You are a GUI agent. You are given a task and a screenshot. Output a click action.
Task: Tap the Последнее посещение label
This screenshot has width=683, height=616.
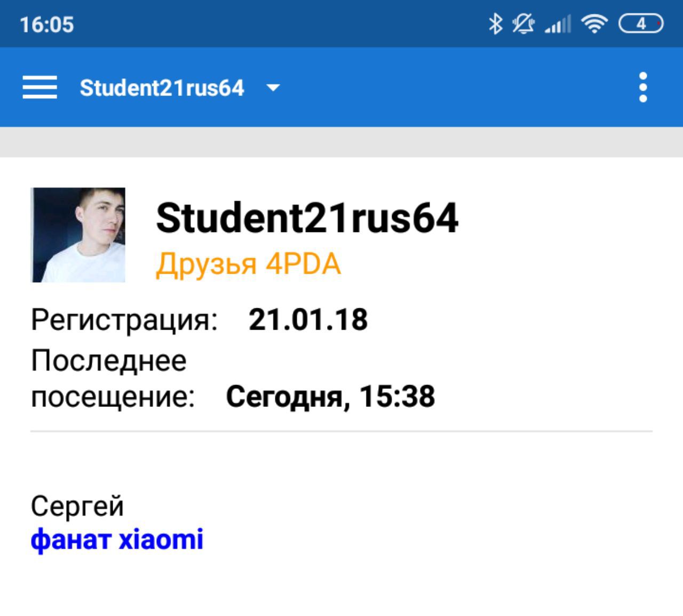[x=113, y=378]
